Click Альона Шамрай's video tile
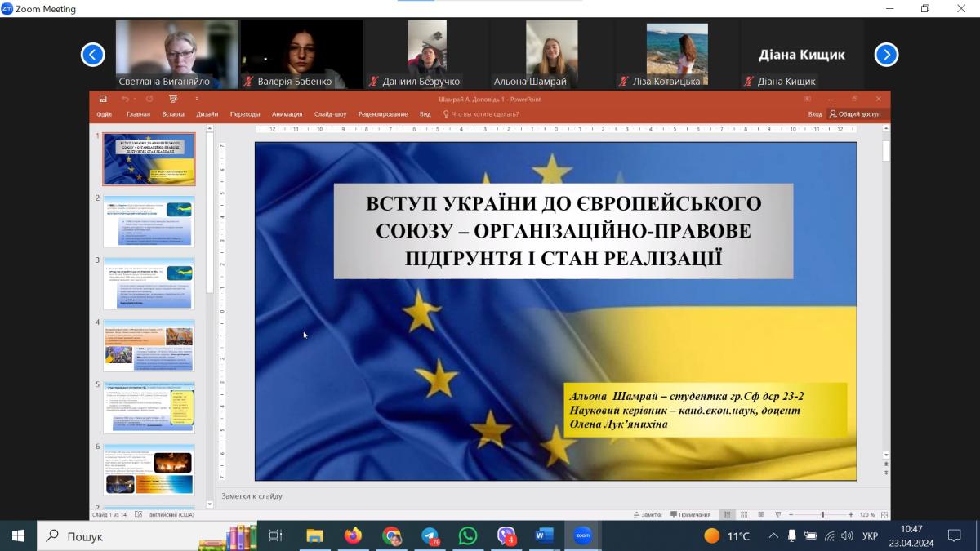The image size is (980, 551). click(552, 54)
